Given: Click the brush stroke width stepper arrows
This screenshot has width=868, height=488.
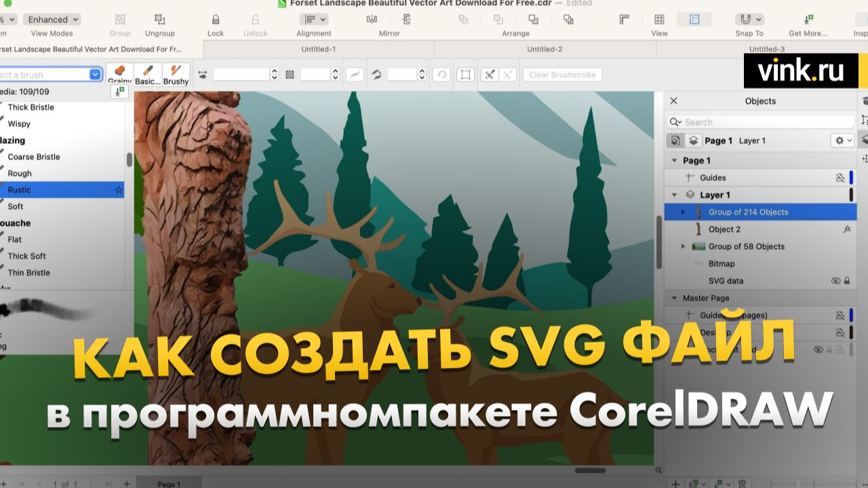Looking at the screenshot, I should 275,75.
